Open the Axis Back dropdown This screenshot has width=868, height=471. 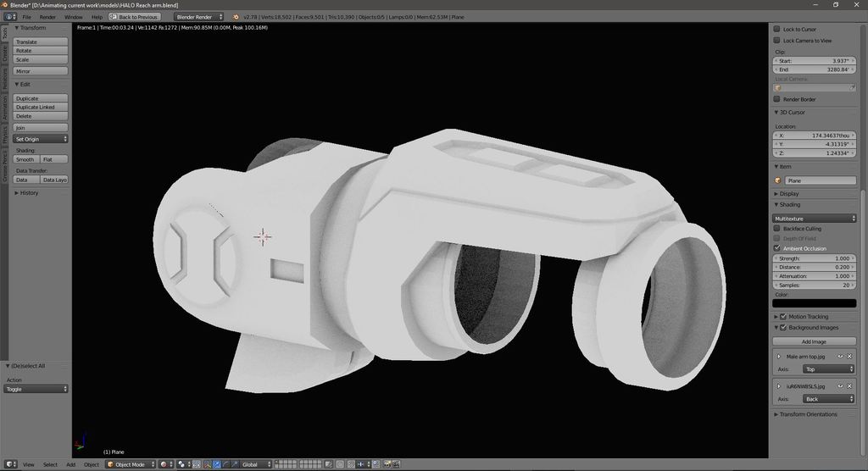(x=828, y=399)
